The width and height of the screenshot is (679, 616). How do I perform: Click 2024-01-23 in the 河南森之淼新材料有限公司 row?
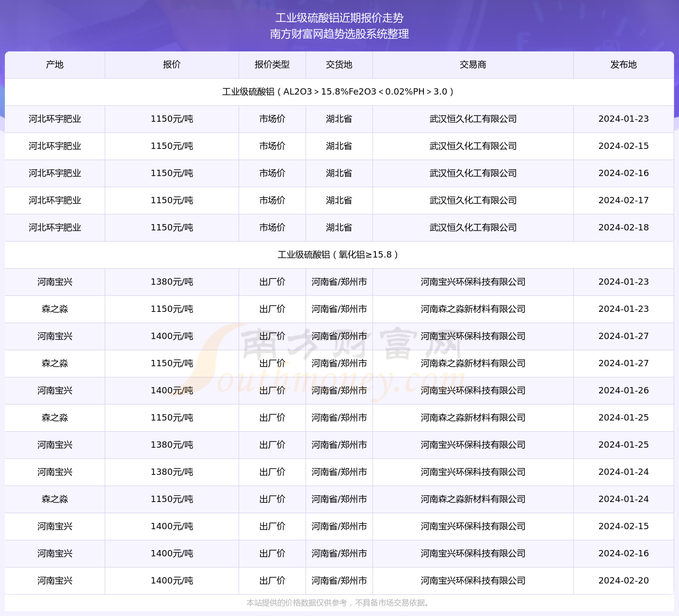[624, 309]
